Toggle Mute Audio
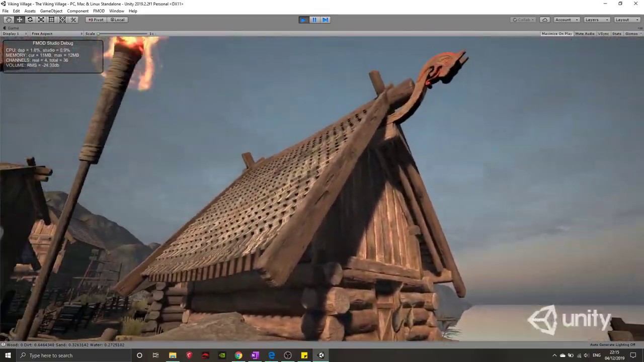 (x=585, y=34)
